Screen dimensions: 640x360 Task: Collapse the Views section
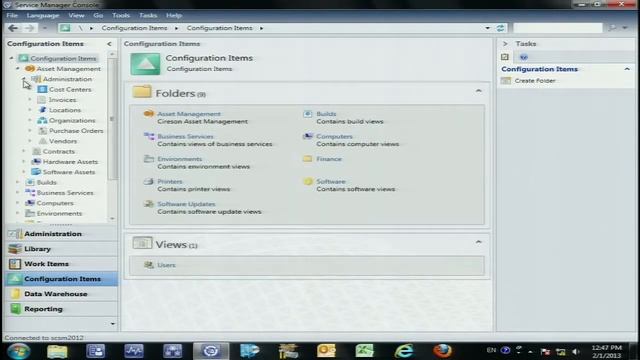[478, 242]
